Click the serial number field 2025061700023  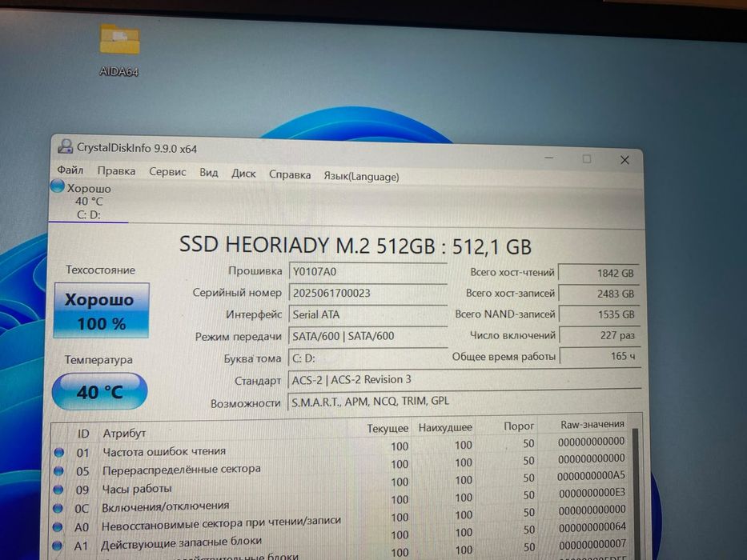(367, 293)
